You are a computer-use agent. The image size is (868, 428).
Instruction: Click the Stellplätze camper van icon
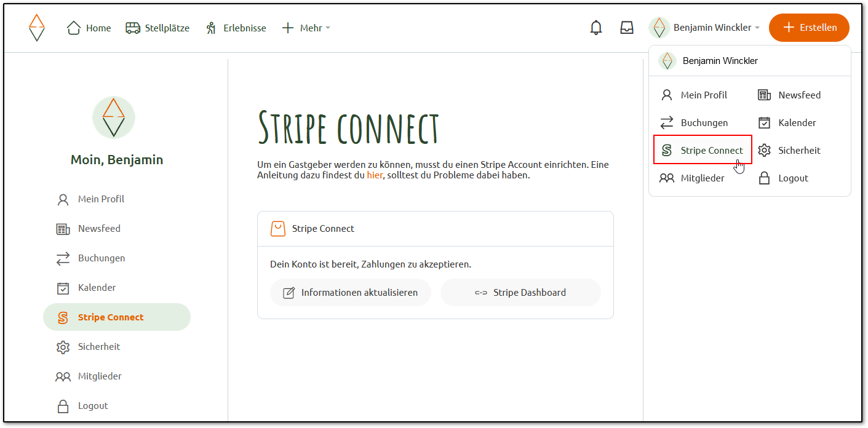(x=133, y=28)
